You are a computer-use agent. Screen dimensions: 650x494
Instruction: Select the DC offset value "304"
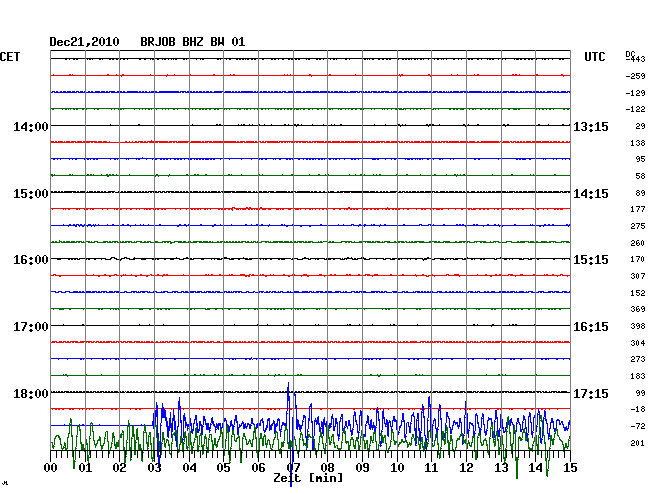tap(638, 343)
